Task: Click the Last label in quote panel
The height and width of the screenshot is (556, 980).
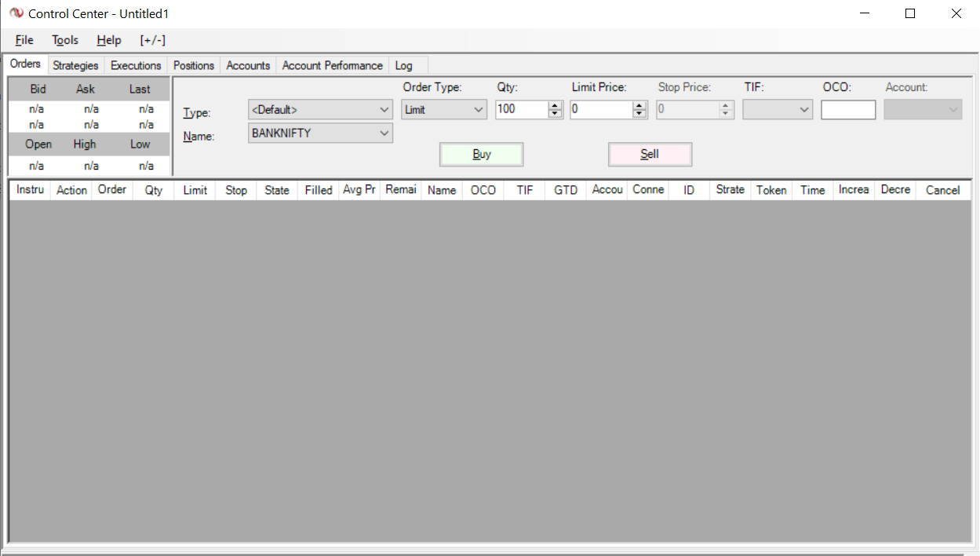Action: pyautogui.click(x=140, y=90)
